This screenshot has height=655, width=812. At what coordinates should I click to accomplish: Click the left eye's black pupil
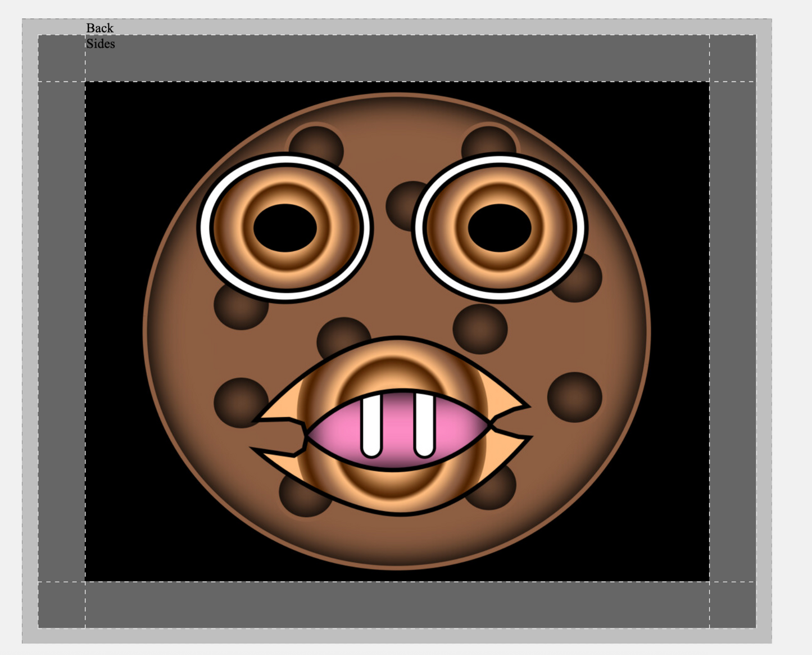click(x=285, y=228)
